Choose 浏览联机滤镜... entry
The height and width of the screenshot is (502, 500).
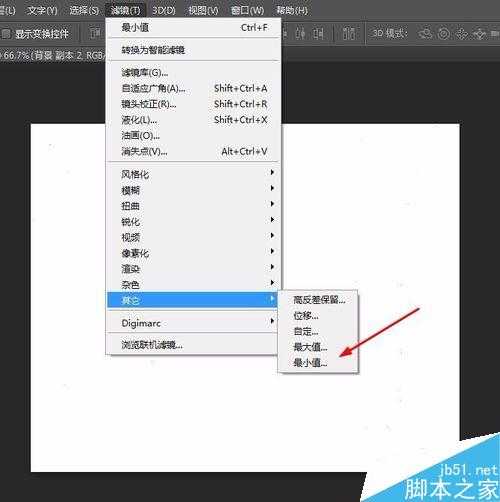point(192,345)
